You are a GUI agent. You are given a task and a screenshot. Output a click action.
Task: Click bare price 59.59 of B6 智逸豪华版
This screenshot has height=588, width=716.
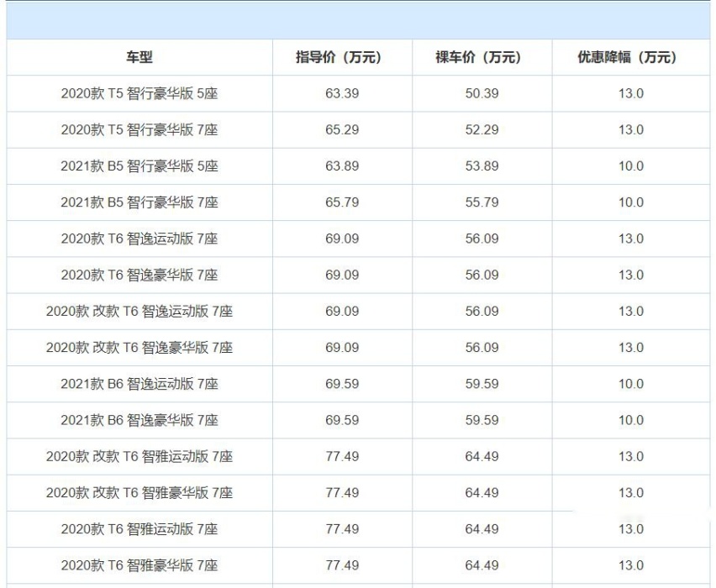(482, 420)
